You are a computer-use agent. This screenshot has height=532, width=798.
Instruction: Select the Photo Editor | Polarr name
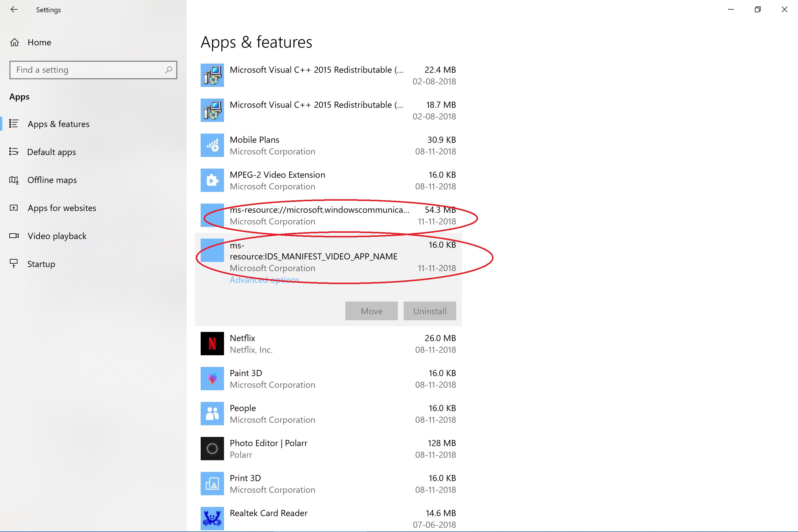[268, 443]
